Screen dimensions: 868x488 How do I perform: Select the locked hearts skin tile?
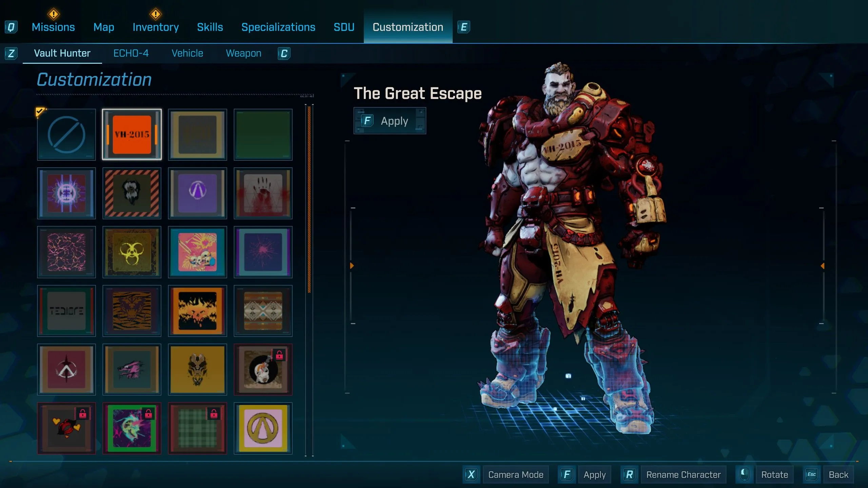66,428
